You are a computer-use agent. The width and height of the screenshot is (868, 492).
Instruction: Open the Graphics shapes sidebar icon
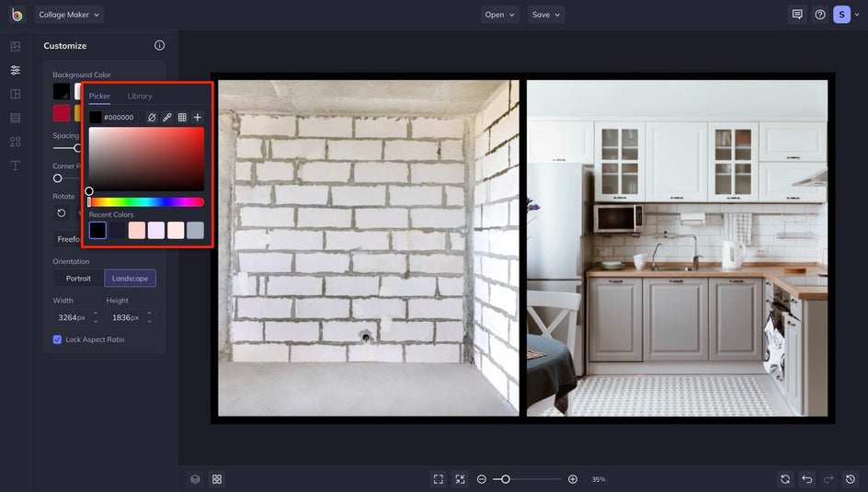[16, 142]
